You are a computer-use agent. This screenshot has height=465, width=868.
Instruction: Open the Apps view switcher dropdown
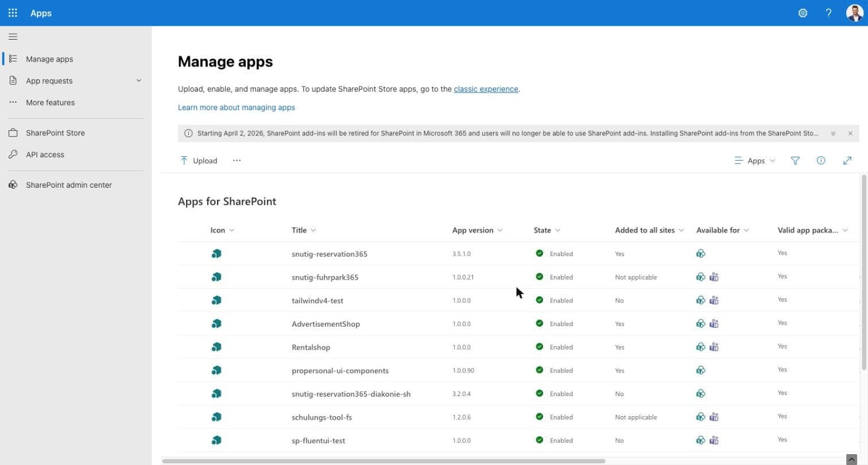[x=755, y=161]
